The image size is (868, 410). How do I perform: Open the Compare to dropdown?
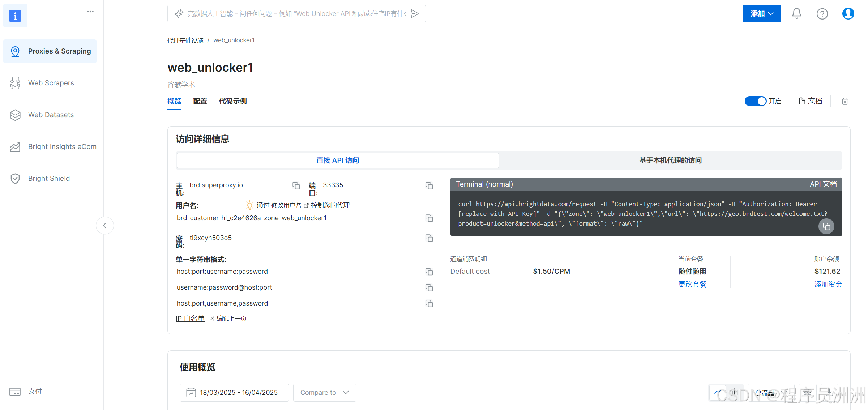tap(324, 393)
